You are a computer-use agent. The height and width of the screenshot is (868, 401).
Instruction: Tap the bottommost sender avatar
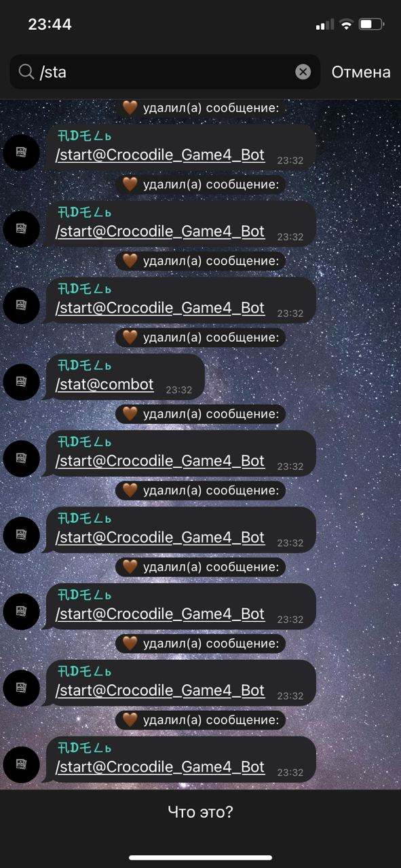click(x=22, y=765)
